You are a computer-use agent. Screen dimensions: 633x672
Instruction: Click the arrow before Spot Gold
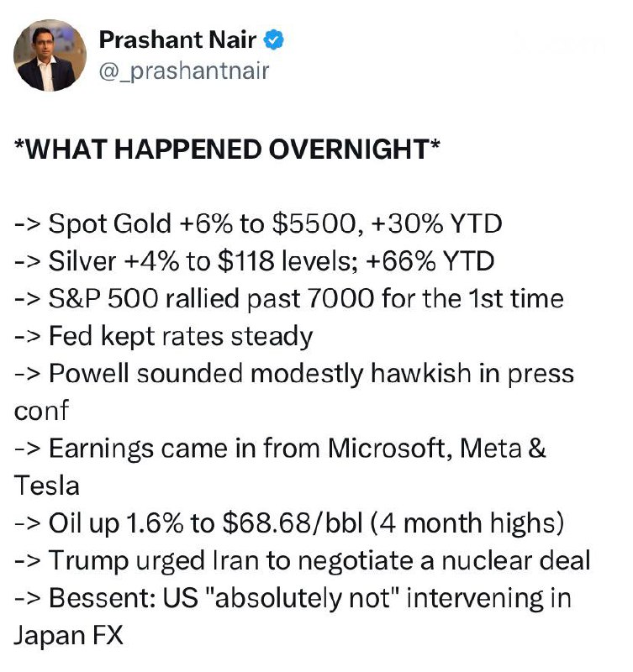point(28,224)
